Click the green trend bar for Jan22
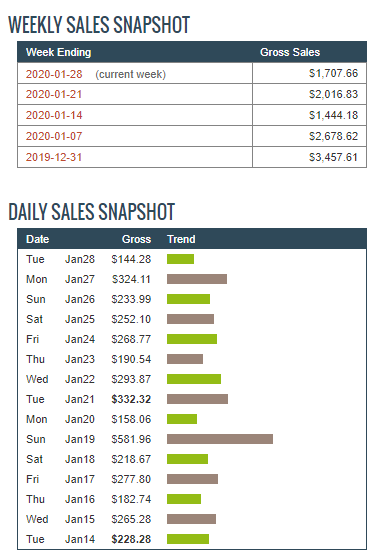 point(194,379)
